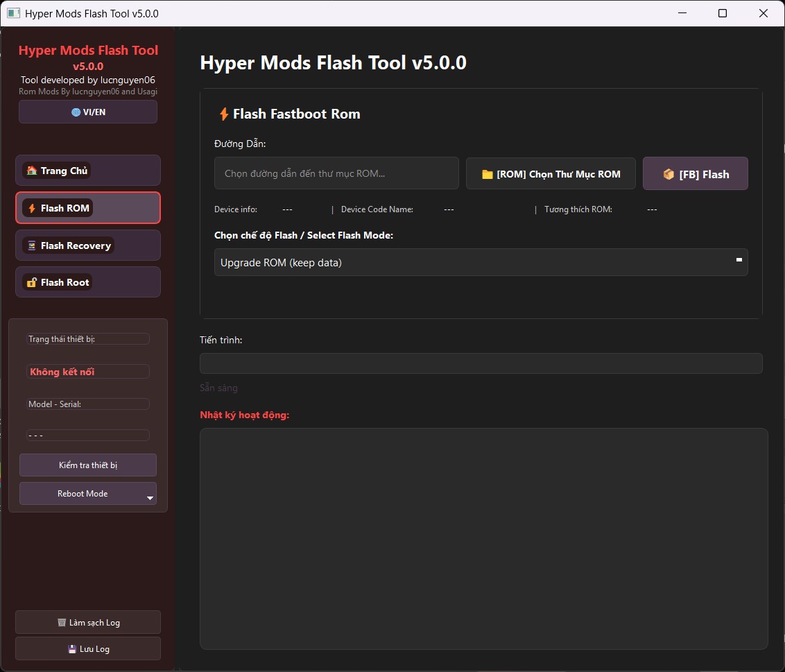785x672 pixels.
Task: Click the folder icon on the ROM picker button
Action: (x=487, y=173)
